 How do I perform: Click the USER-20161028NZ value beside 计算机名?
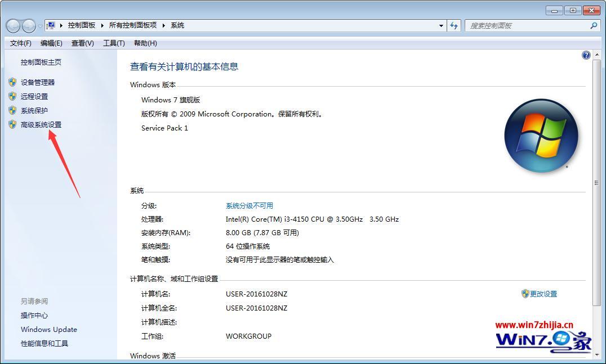(257, 294)
